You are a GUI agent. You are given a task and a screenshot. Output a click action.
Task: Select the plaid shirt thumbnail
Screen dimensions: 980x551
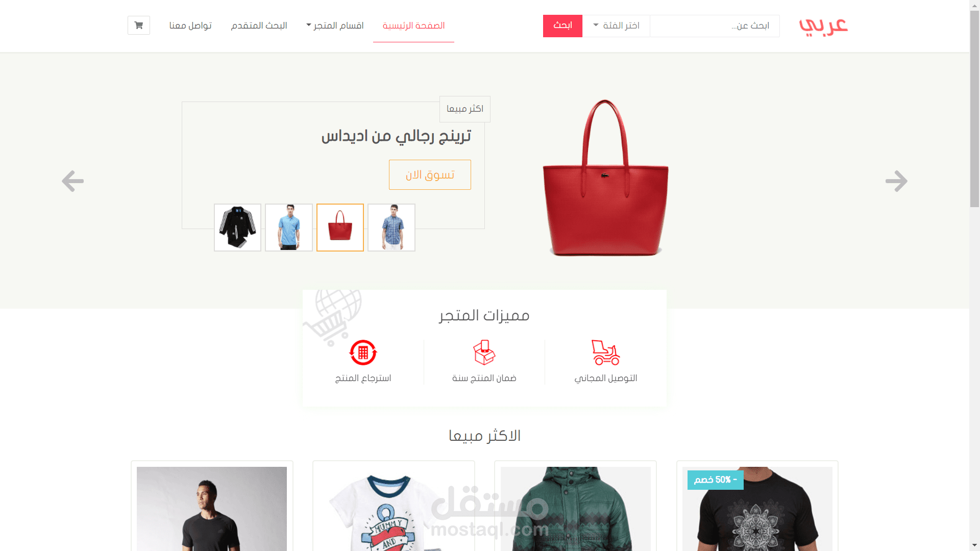point(391,228)
